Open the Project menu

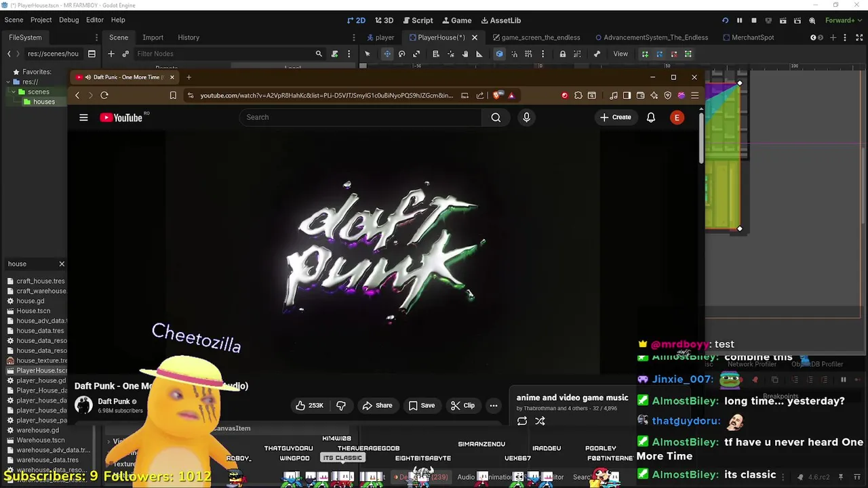point(41,20)
